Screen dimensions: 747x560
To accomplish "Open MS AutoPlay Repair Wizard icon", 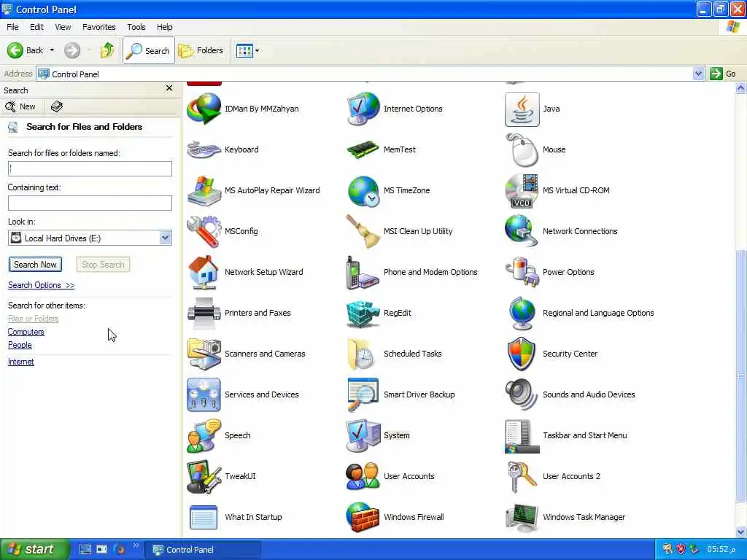I will 204,190.
